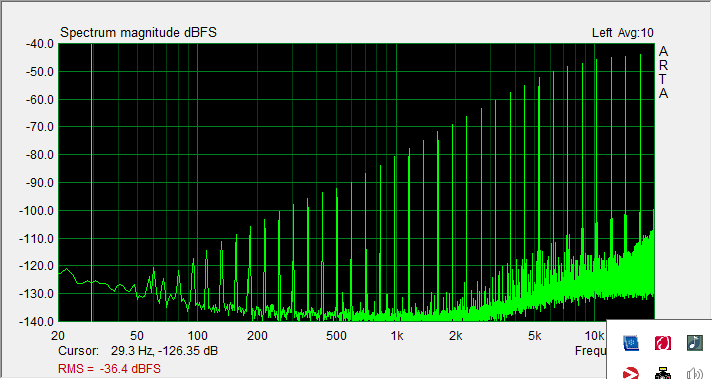Click the red 'RMS = -36.4 dBFS' readout
Screen dimensions: 712x379
click(x=109, y=369)
